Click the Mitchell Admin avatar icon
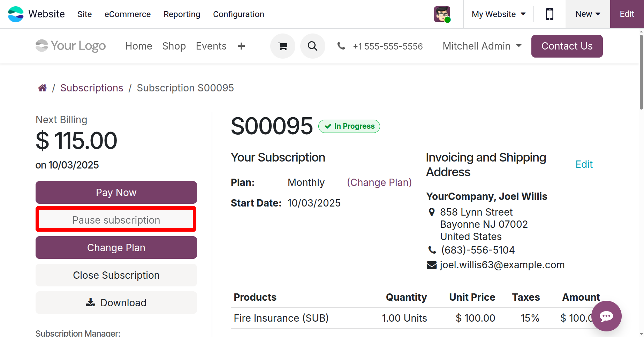The image size is (644, 337). [x=442, y=14]
